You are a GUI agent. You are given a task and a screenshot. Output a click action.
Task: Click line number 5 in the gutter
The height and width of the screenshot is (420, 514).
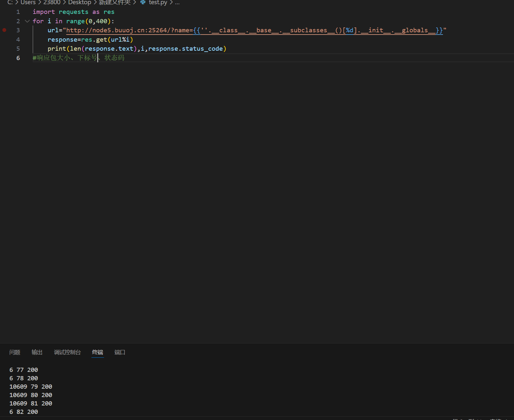point(18,49)
